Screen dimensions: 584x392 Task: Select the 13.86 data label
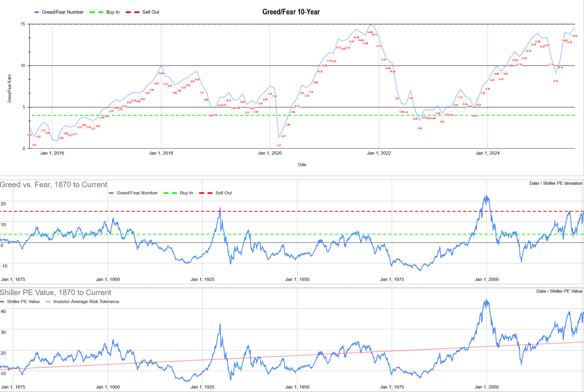click(538, 42)
